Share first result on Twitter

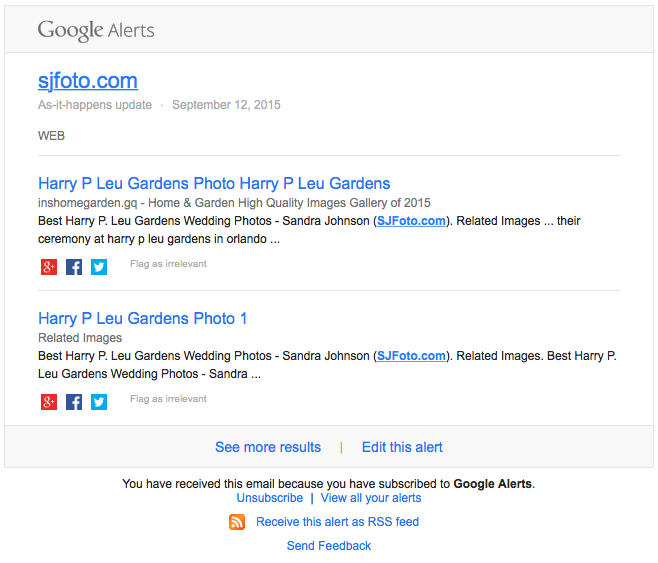[99, 267]
